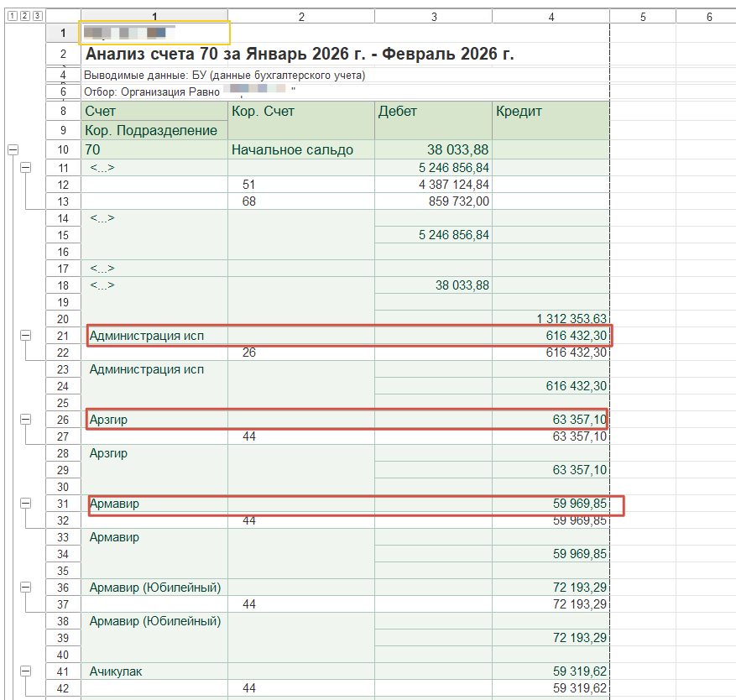Collapse the Армавир (Юбилейный) group at row 36
Screen dimensions: 736x700
[26, 588]
